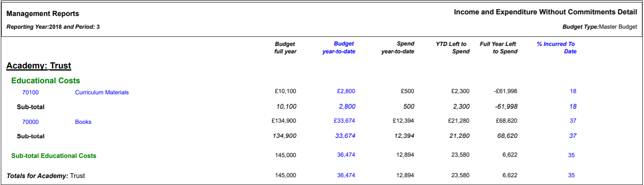Click the Budget year-to-date column header
Image resolution: width=644 pixels, height=185 pixels.
pyautogui.click(x=339, y=48)
